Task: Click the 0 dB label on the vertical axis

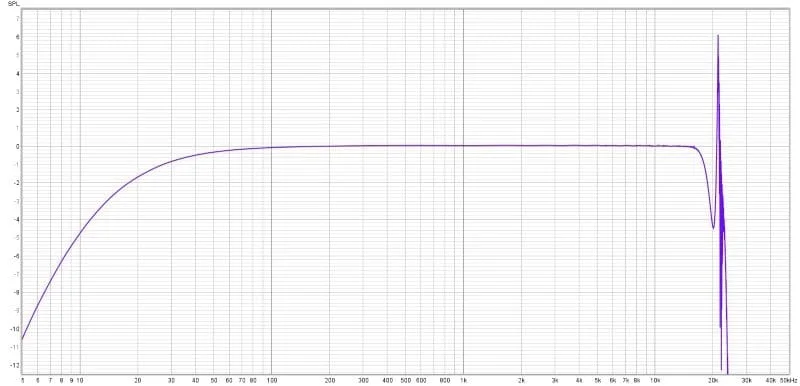Action: coord(17,146)
